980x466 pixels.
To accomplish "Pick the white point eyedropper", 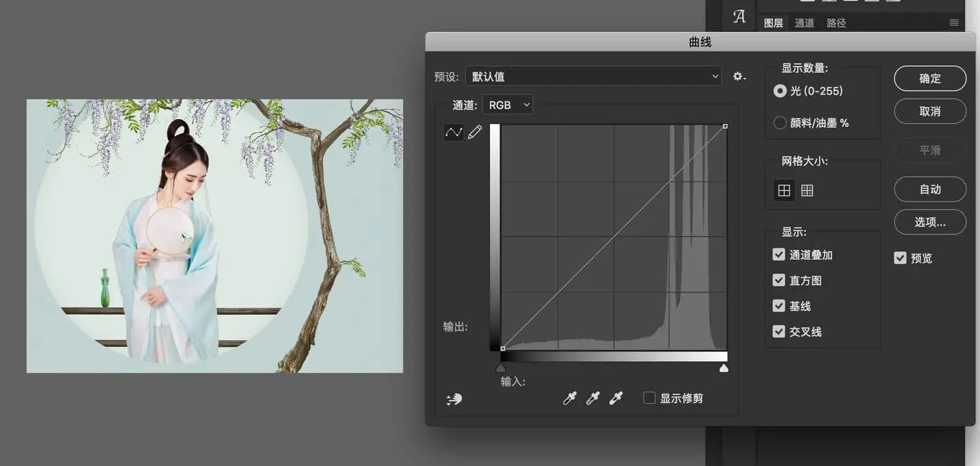I will [x=616, y=399].
